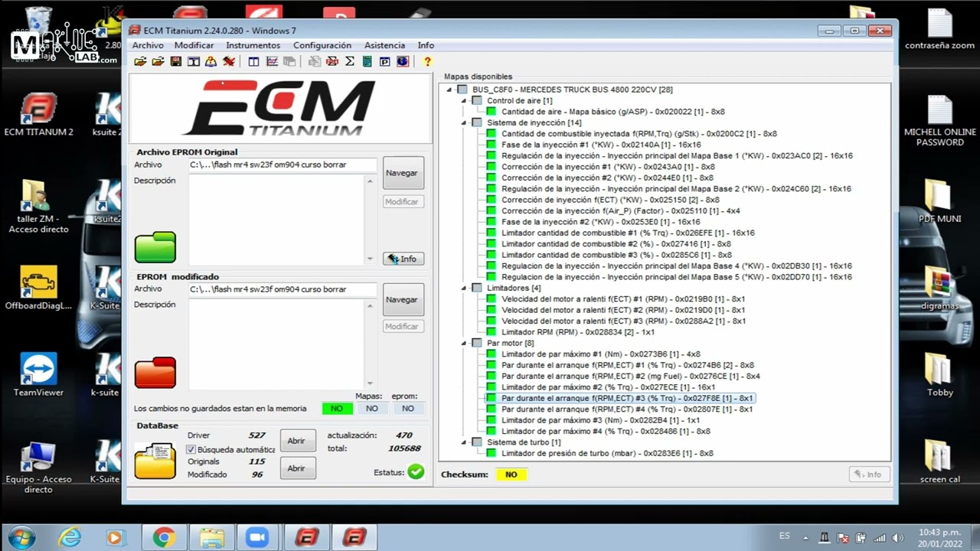
Task: Collapse the BUS_C8F0 Mercedes Truck root node
Action: click(x=449, y=90)
